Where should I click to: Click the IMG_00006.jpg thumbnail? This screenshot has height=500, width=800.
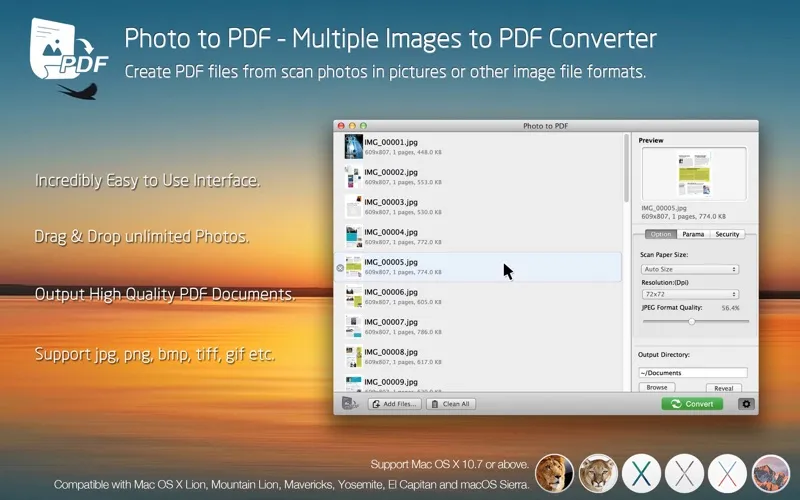click(x=354, y=297)
